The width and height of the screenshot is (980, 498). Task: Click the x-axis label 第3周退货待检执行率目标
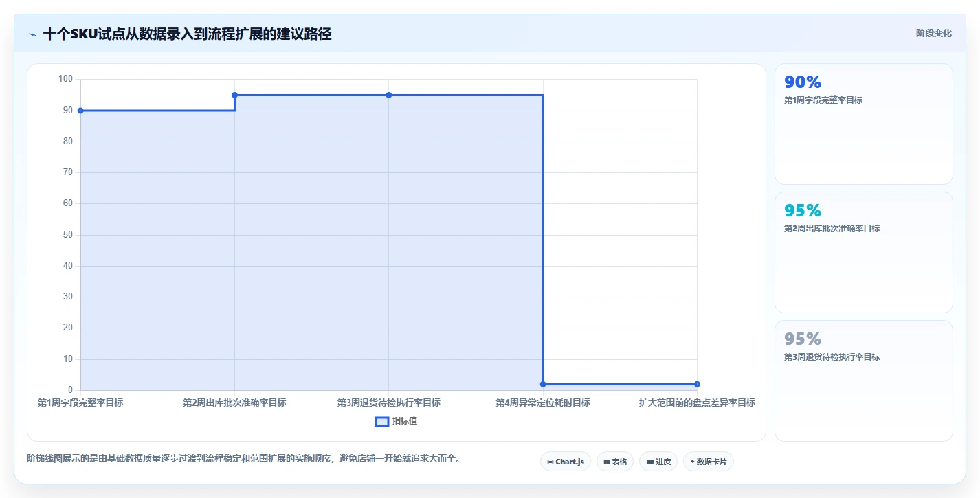tap(389, 403)
